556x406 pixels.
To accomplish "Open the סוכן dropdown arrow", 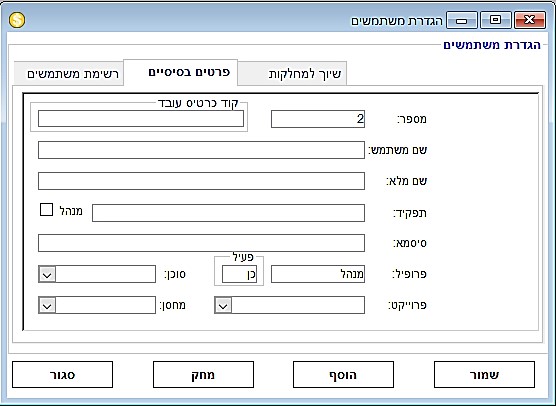I will 47,274.
